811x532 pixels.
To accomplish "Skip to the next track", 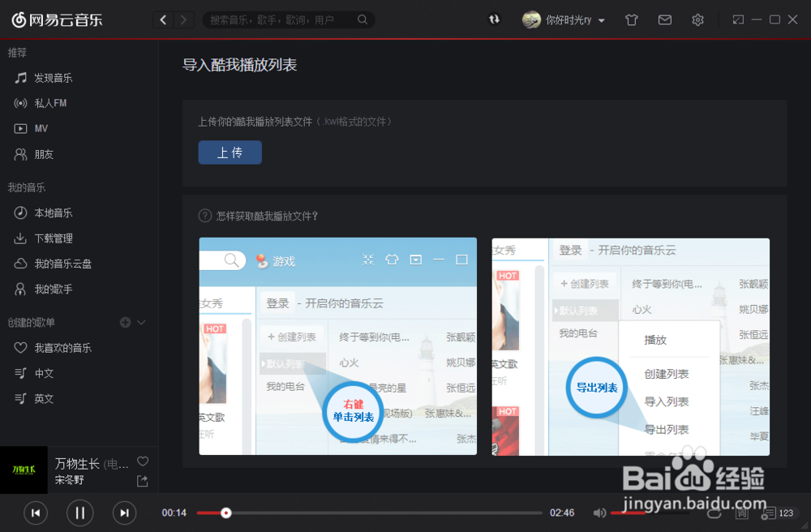I will [124, 513].
